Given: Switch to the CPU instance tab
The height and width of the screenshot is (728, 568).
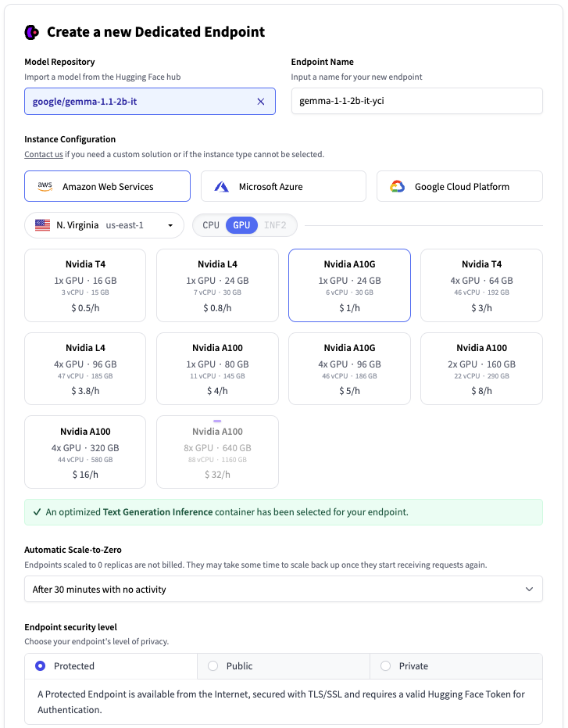Looking at the screenshot, I should click(x=211, y=225).
